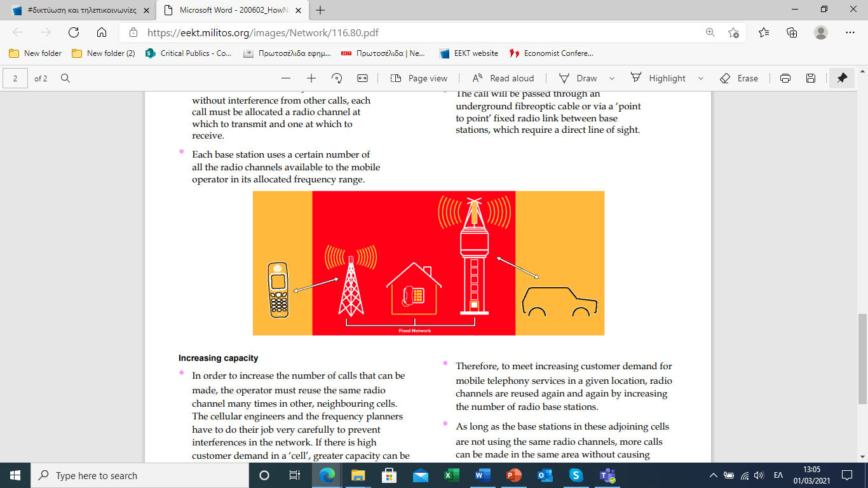Viewport: 868px width, 488px height.
Task: Expand the Draw tool options dropdown
Action: click(612, 78)
